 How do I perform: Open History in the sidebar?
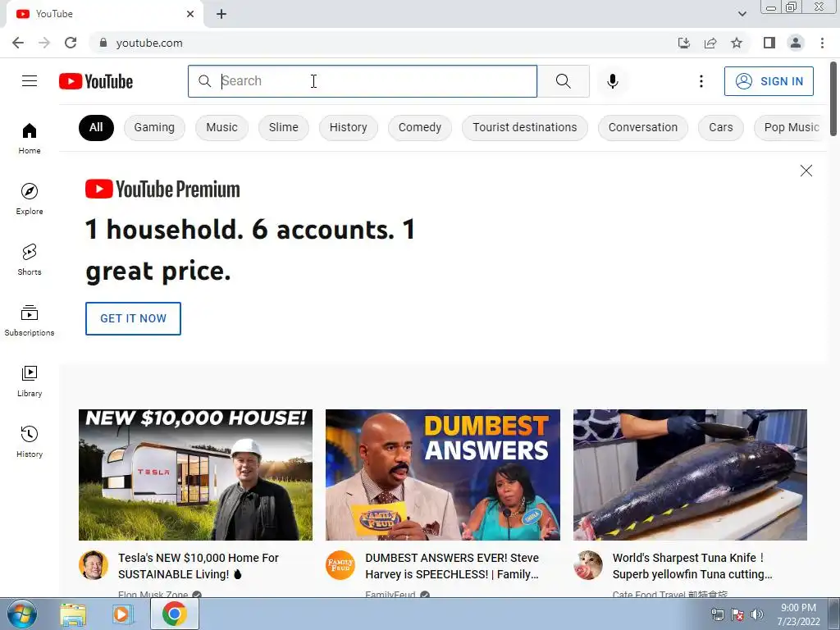click(x=30, y=441)
